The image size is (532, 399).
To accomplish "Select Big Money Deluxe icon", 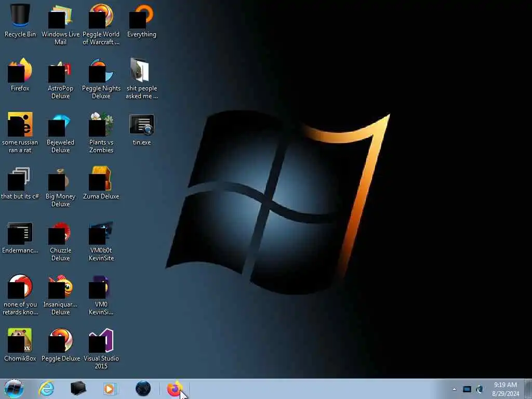I will 60,187.
